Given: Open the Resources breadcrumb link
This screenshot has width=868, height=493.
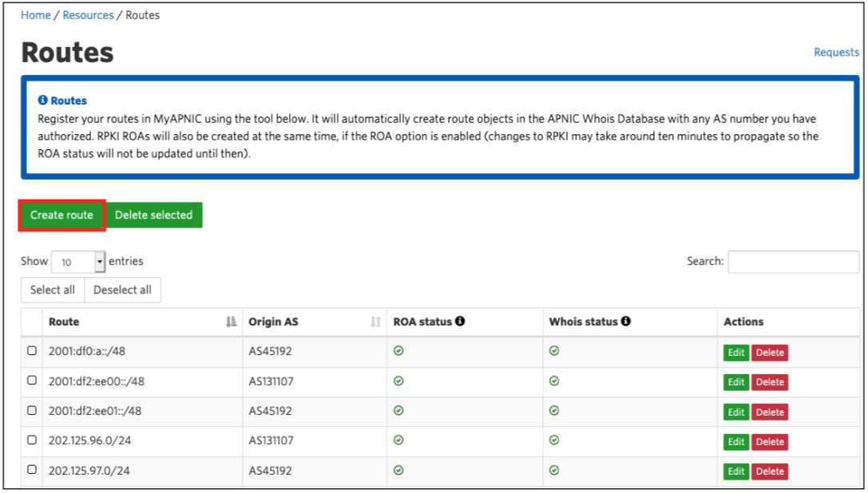Looking at the screenshot, I should tap(88, 15).
